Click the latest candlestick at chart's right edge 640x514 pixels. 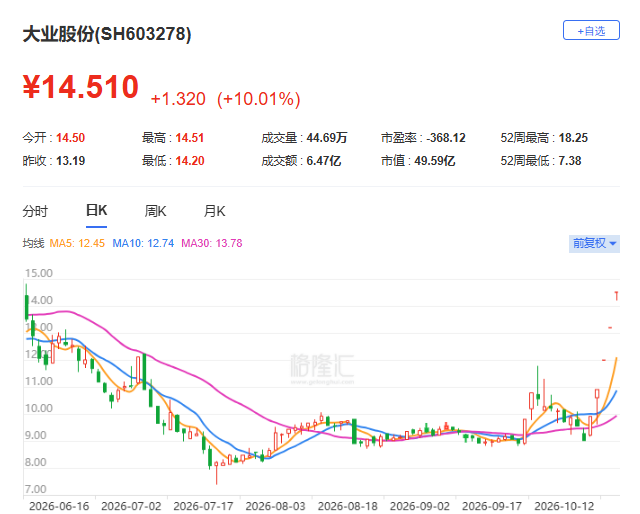(x=616, y=296)
